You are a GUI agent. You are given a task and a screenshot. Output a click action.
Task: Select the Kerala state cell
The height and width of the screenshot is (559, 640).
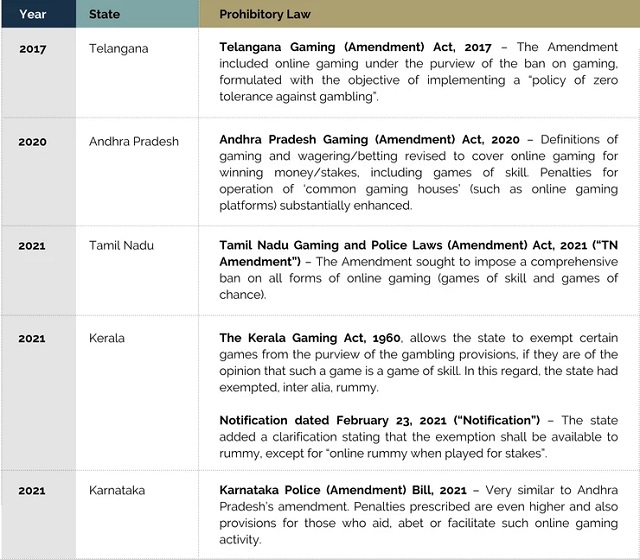[107, 338]
